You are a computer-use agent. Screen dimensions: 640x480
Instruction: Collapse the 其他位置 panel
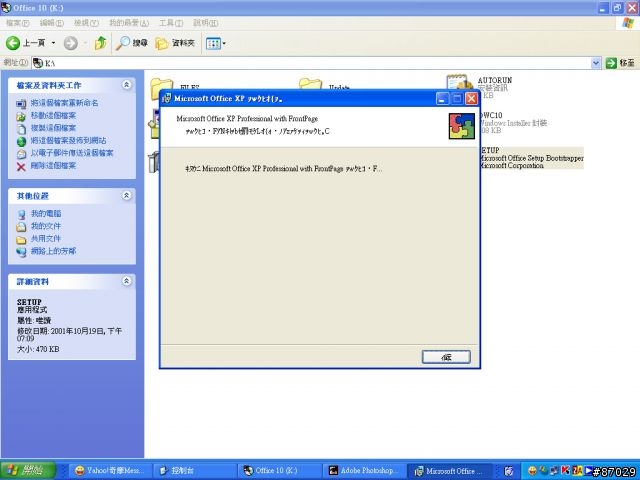pos(127,196)
